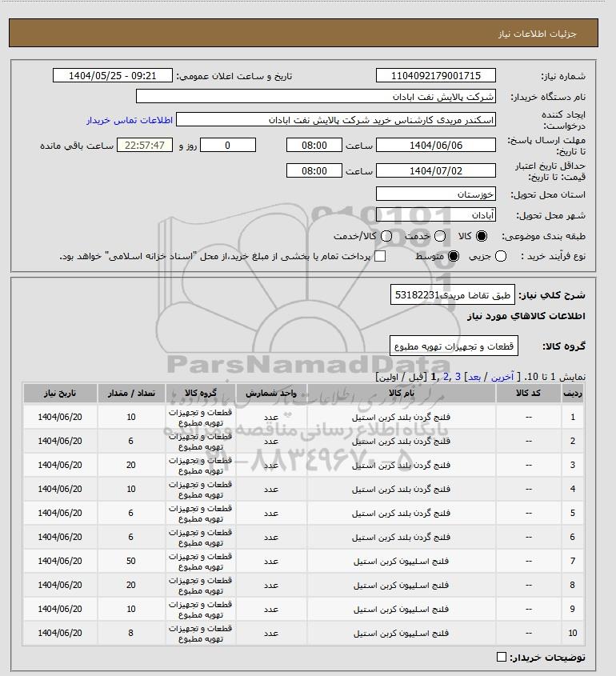Click the remaining time field 22:57:47

[145, 146]
